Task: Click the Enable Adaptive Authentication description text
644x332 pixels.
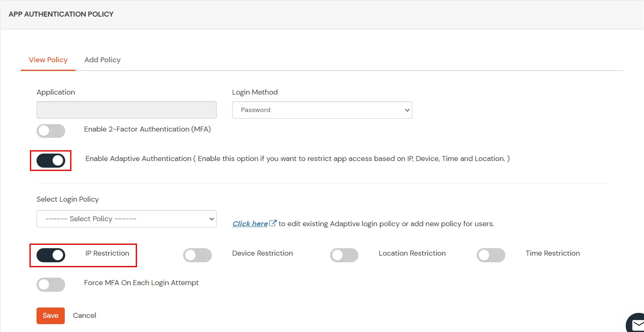Action: (298, 159)
